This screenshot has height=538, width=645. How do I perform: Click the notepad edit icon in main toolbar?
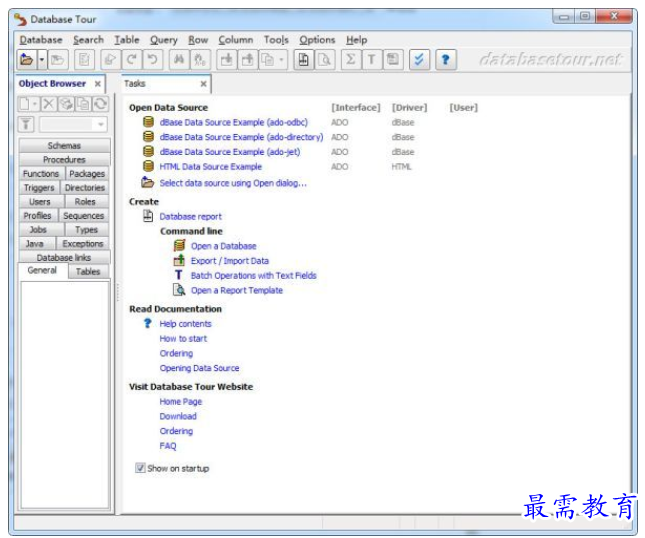click(x=84, y=60)
